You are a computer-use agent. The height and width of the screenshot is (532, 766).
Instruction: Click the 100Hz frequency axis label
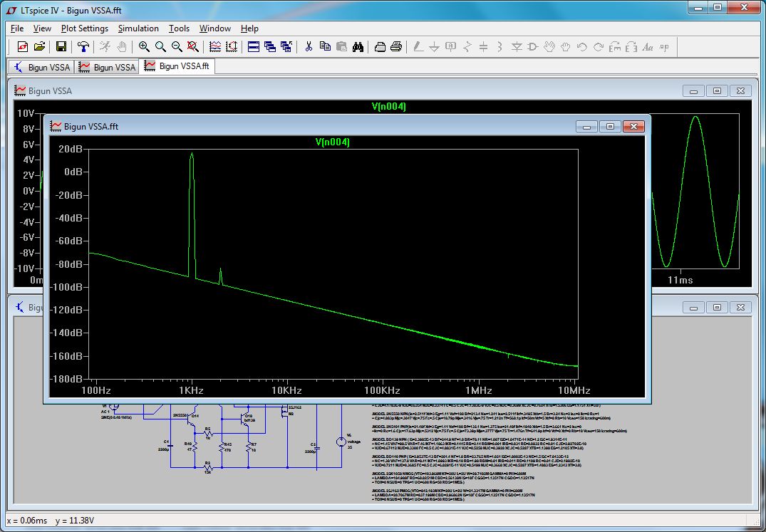click(95, 390)
